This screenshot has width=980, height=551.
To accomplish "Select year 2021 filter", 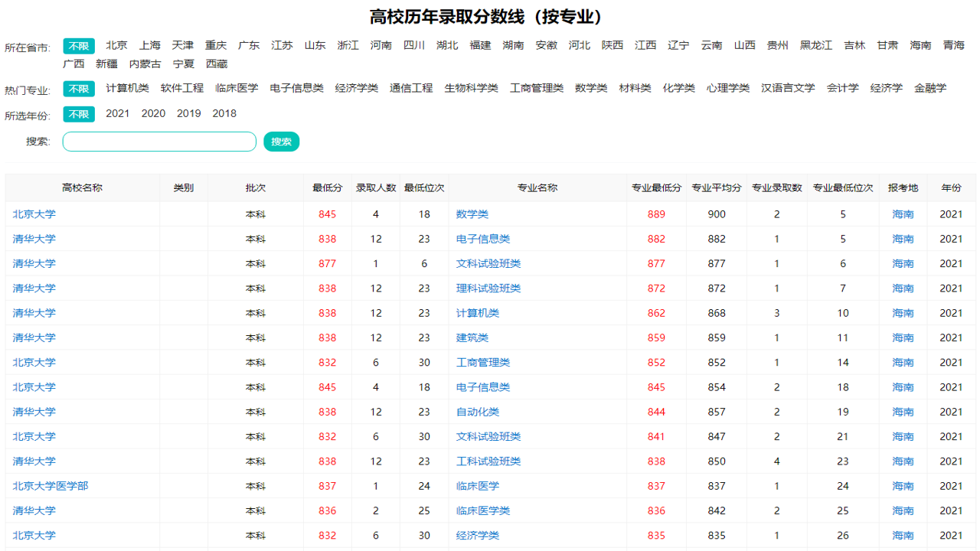I will point(118,113).
